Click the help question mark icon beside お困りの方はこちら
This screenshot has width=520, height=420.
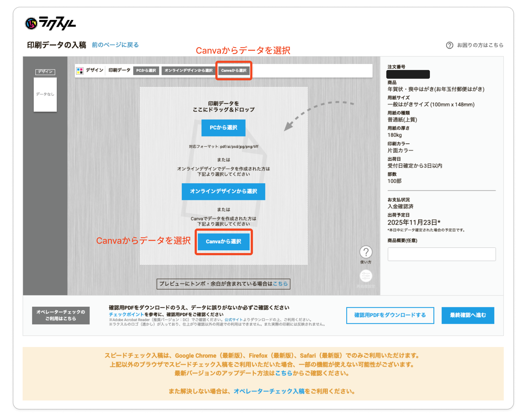449,45
